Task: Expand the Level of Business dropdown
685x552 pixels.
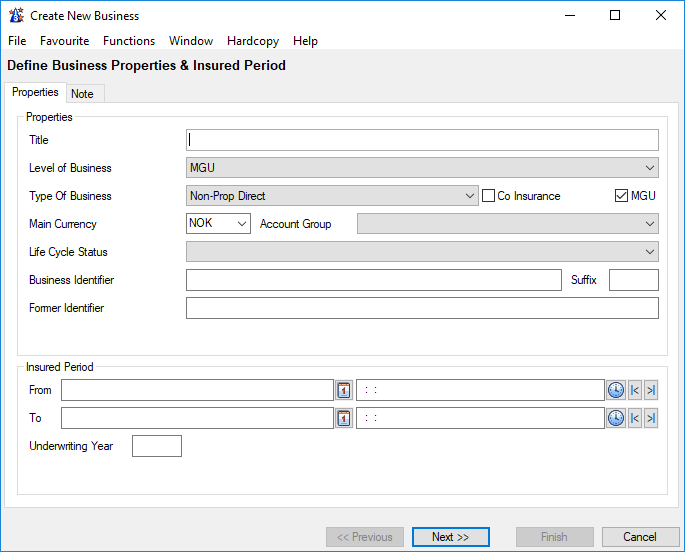Action: 650,168
